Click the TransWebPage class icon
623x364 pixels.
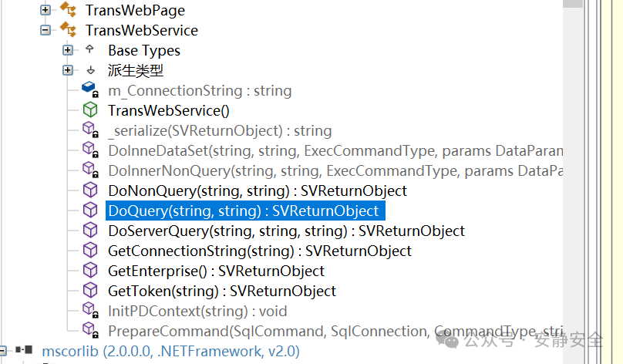(68, 9)
